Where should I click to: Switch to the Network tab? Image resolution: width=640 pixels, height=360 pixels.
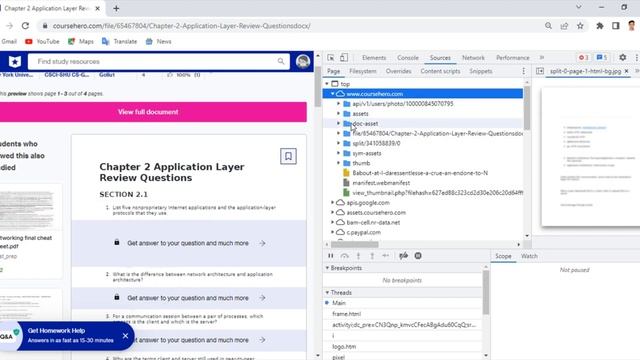[473, 58]
